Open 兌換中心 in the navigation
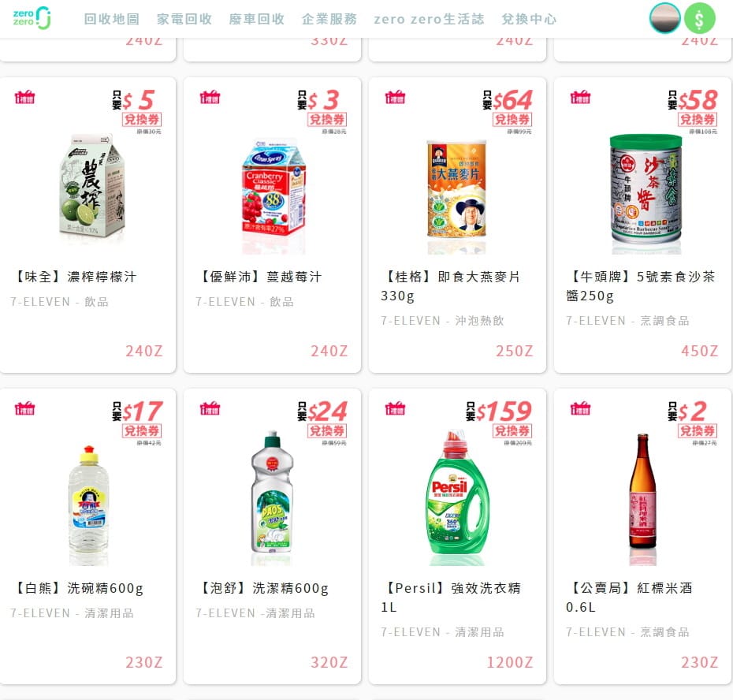The height and width of the screenshot is (700, 733). [529, 19]
